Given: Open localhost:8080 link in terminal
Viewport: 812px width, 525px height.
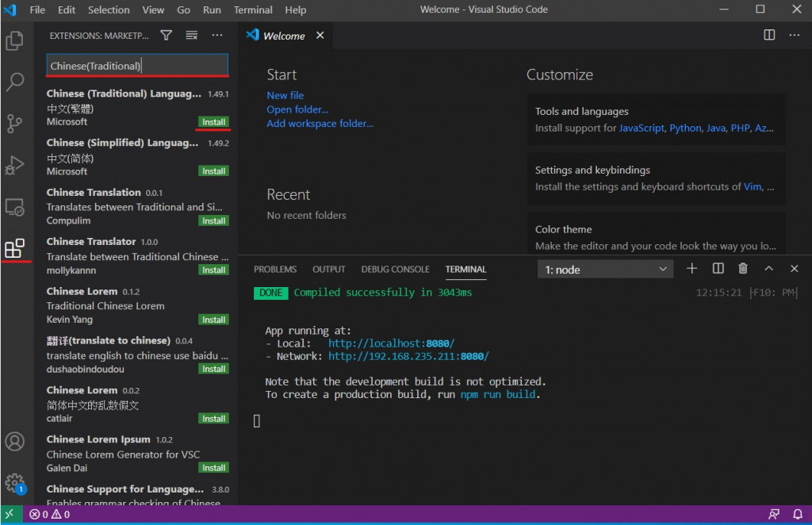Looking at the screenshot, I should 391,343.
